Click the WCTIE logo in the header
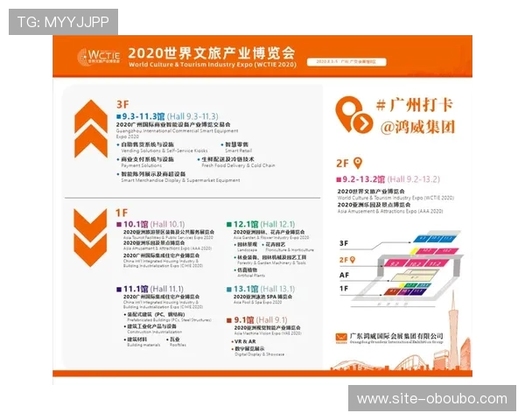This screenshot has height=420, width=525. pyautogui.click(x=99, y=57)
